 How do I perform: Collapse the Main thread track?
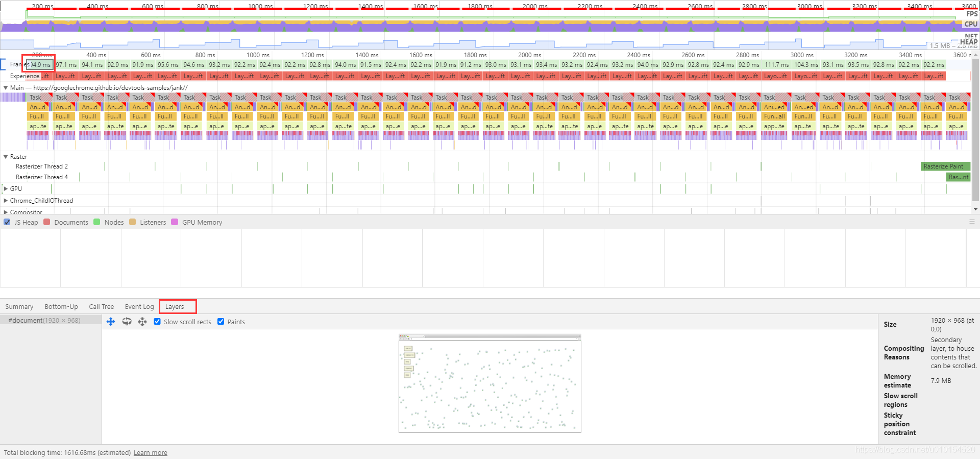pos(6,88)
